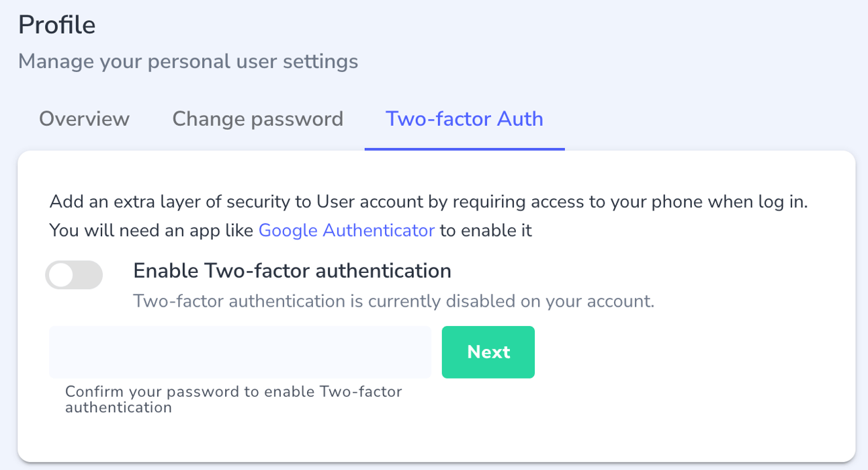This screenshot has height=470, width=868.
Task: Click the toggle knob to enable 2FA
Action: [x=62, y=274]
